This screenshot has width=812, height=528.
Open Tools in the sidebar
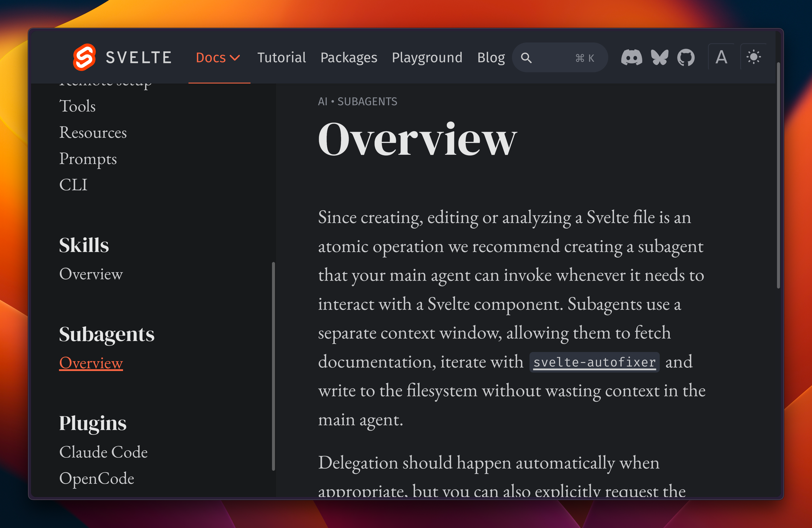pos(77,106)
